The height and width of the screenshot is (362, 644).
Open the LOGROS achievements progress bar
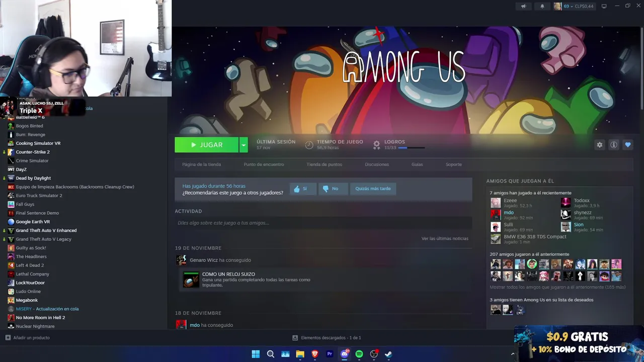click(x=411, y=148)
